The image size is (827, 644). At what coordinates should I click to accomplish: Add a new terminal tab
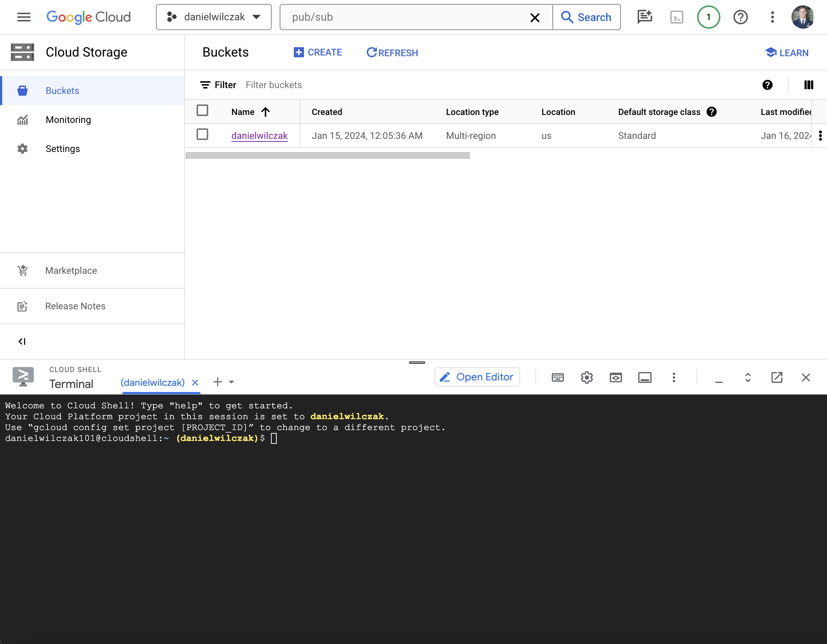pyautogui.click(x=217, y=382)
